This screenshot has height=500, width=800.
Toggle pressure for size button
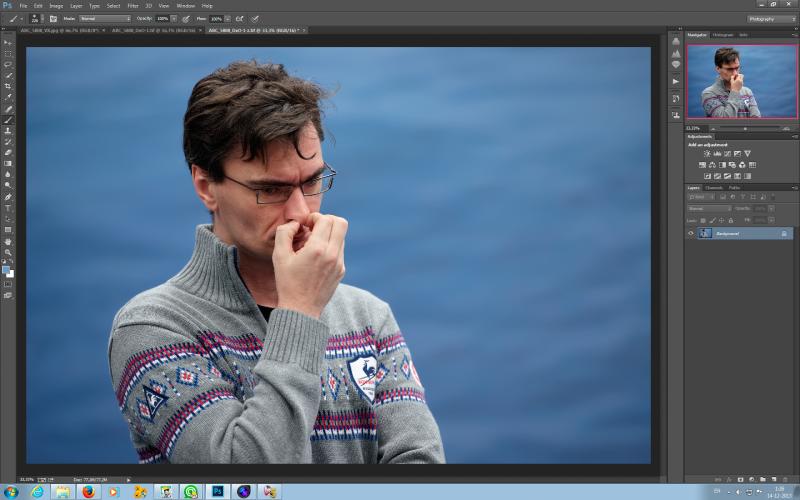point(255,19)
